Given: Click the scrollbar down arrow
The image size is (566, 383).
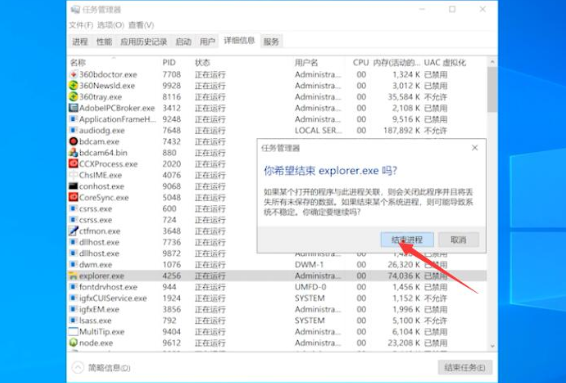Looking at the screenshot, I should click(x=492, y=346).
